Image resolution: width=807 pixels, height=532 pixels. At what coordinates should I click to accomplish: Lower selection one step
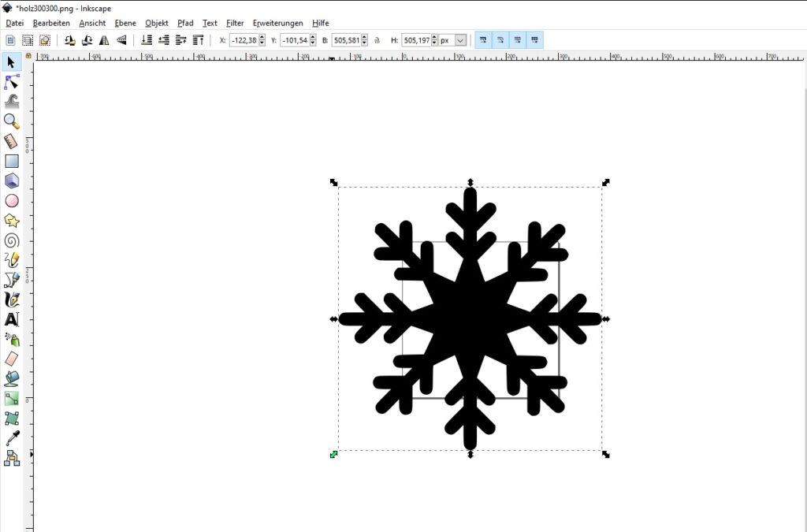(164, 40)
